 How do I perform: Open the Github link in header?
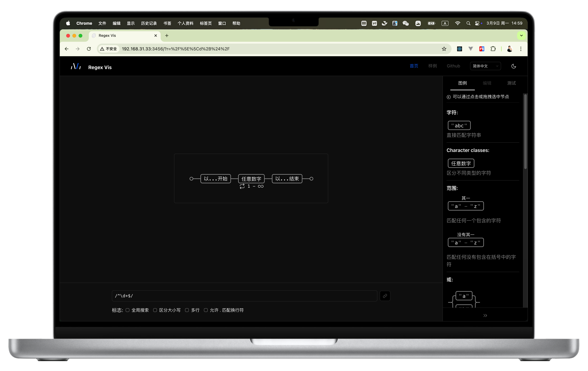point(453,66)
